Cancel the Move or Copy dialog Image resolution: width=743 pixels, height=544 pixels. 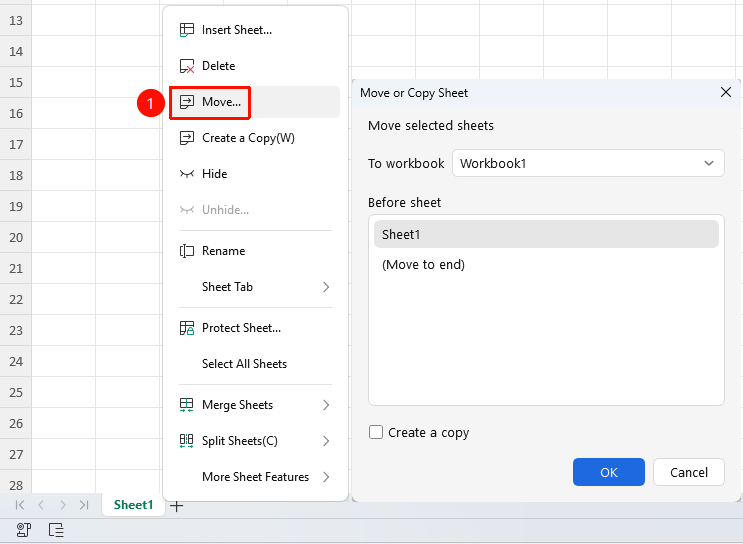point(689,472)
